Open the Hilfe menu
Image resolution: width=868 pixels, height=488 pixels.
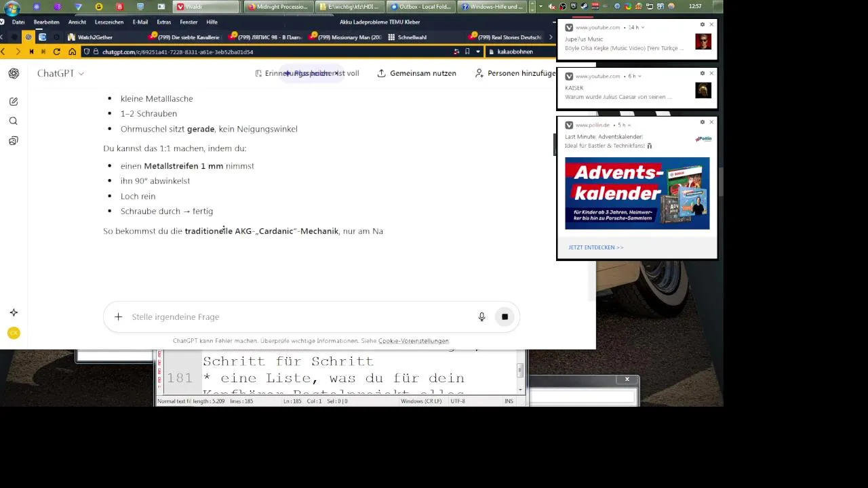[212, 22]
